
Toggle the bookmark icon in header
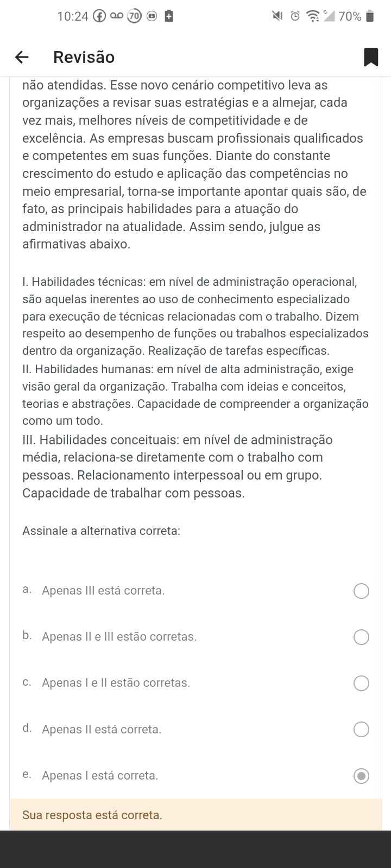pos(371,57)
